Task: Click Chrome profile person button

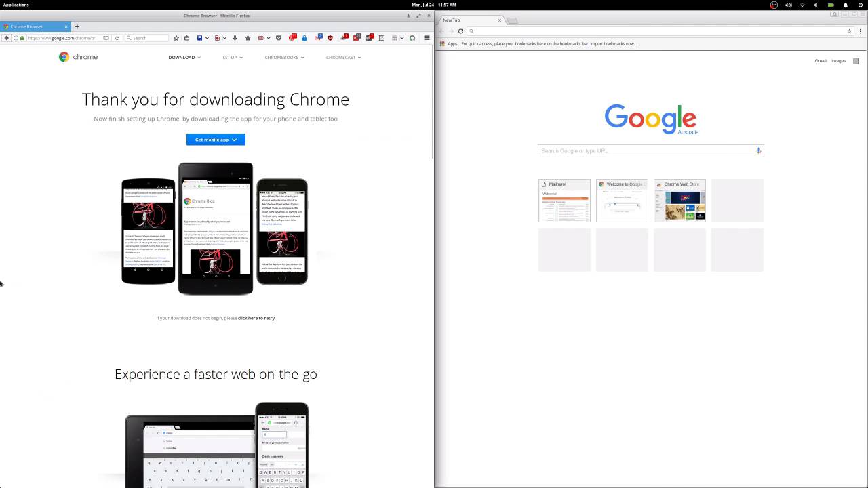Action: click(x=834, y=14)
